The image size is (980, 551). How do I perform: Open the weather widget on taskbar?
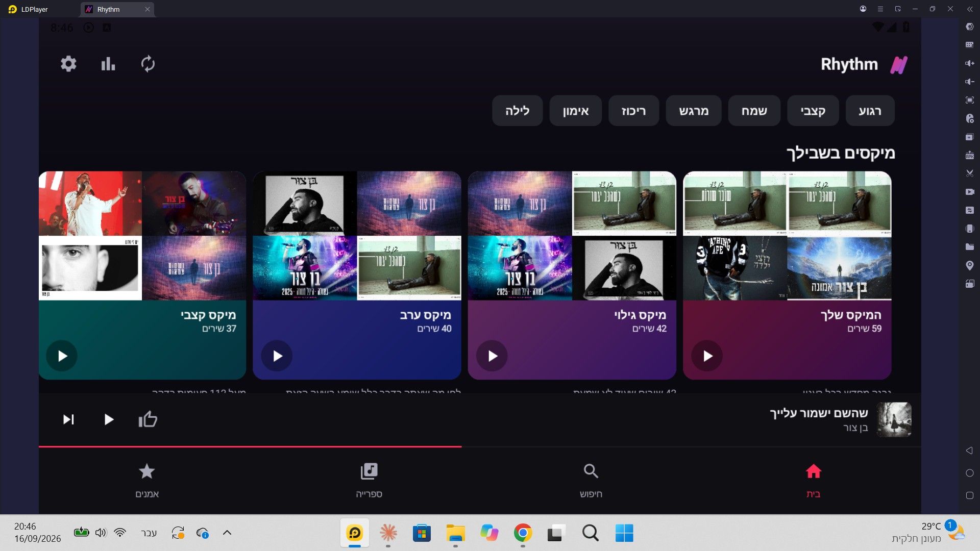pos(928,533)
